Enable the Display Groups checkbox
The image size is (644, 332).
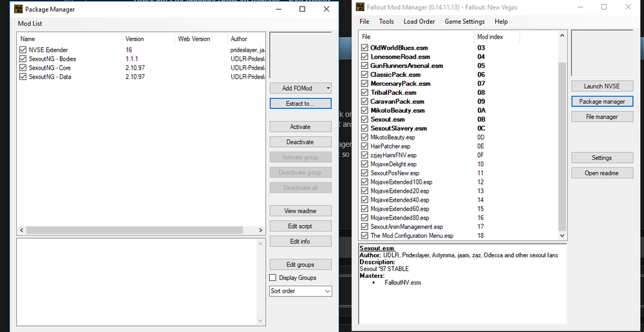click(x=272, y=278)
